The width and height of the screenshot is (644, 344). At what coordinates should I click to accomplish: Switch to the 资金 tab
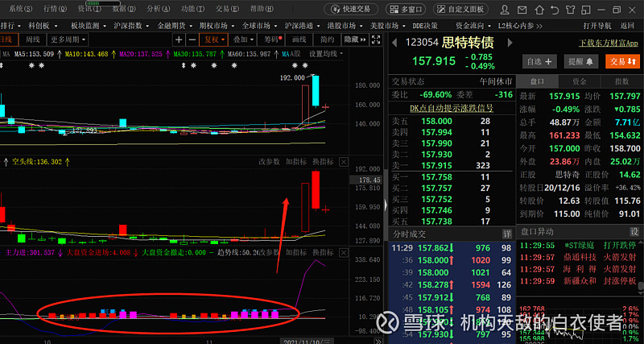click(x=579, y=82)
